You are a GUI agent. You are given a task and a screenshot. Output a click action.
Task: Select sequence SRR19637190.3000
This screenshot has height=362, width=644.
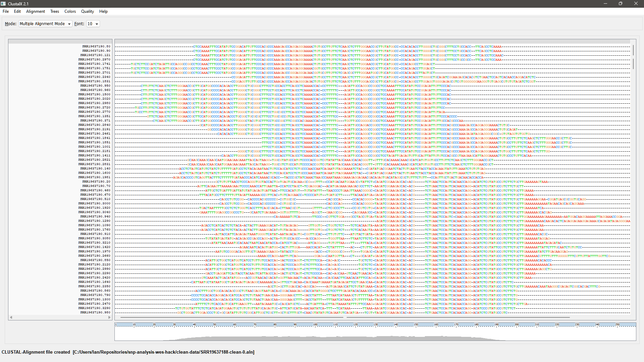pyautogui.click(x=94, y=203)
